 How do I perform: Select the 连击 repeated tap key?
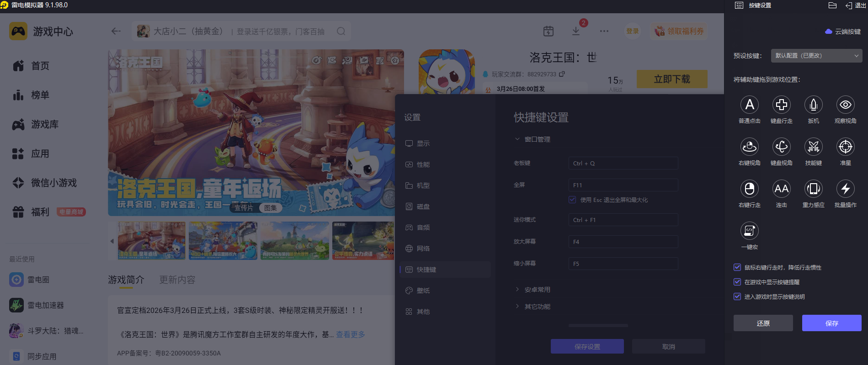(782, 189)
